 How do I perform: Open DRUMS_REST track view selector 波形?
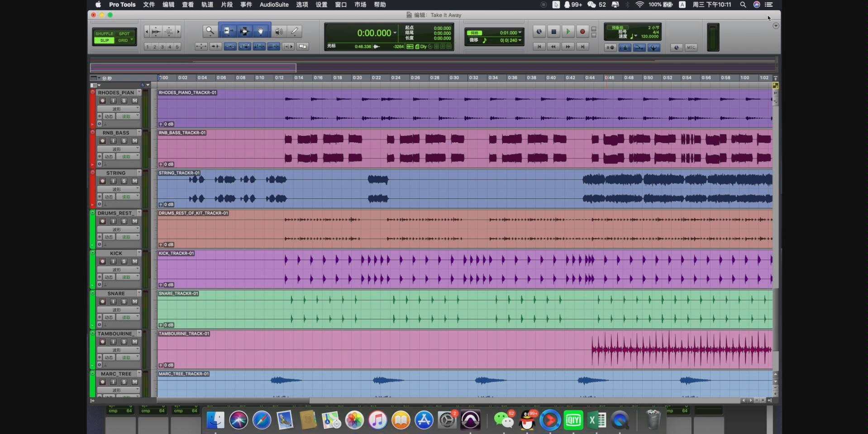tap(119, 229)
